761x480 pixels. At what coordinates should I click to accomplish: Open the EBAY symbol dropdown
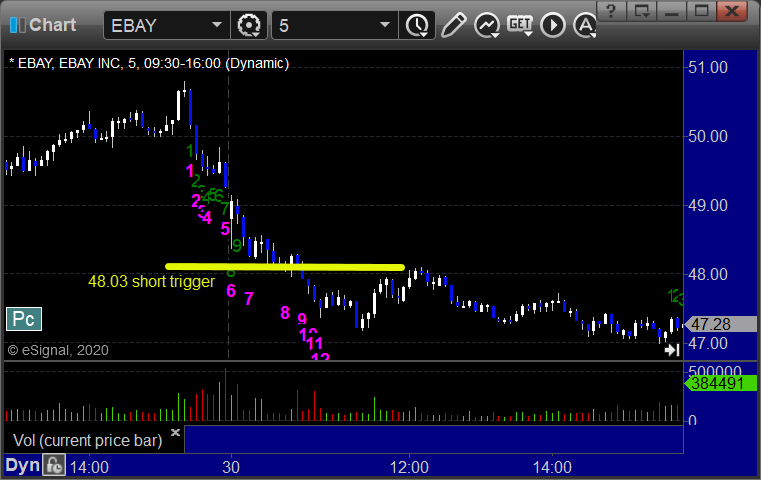click(x=217, y=25)
